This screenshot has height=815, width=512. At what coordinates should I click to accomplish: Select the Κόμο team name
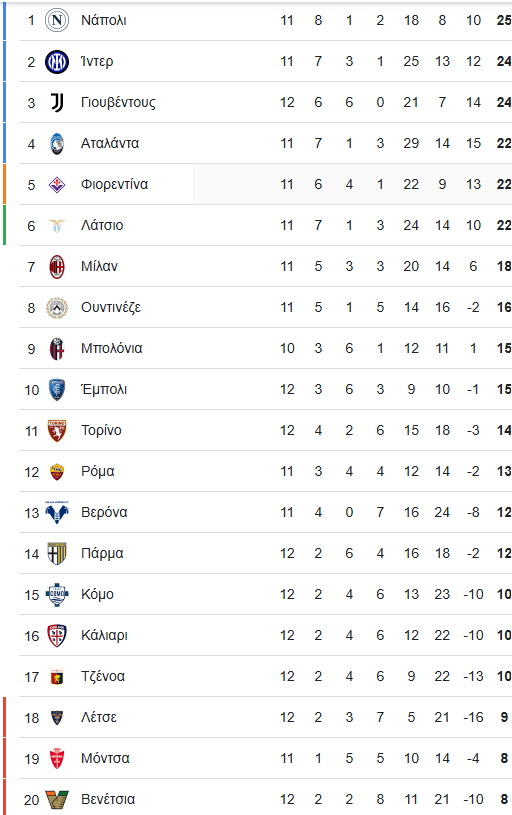97,595
